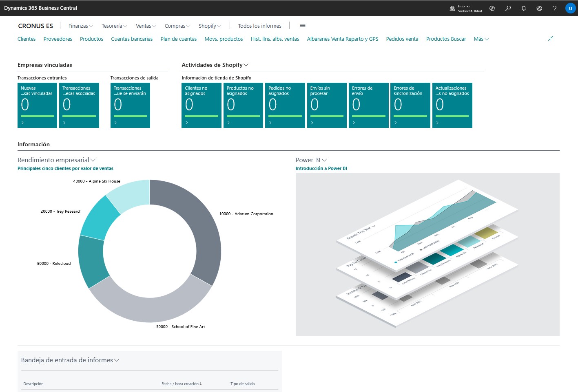Open the Rendimiento empresarial chevron menu

(93, 160)
